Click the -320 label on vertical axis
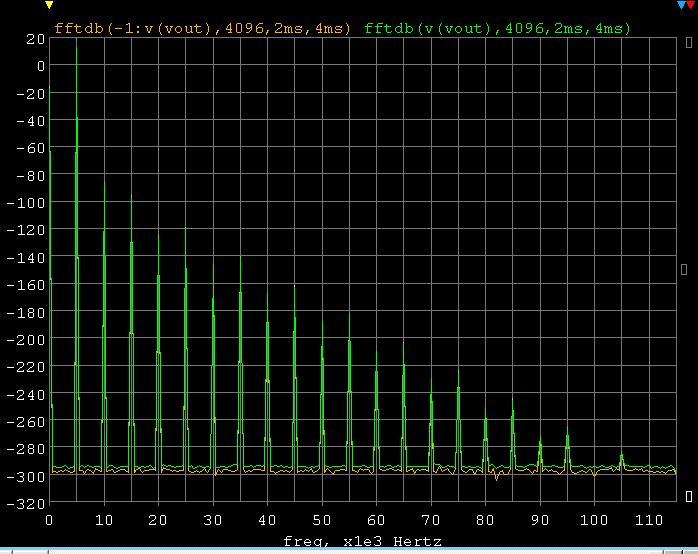Viewport: 698px width, 554px height. click(x=26, y=504)
